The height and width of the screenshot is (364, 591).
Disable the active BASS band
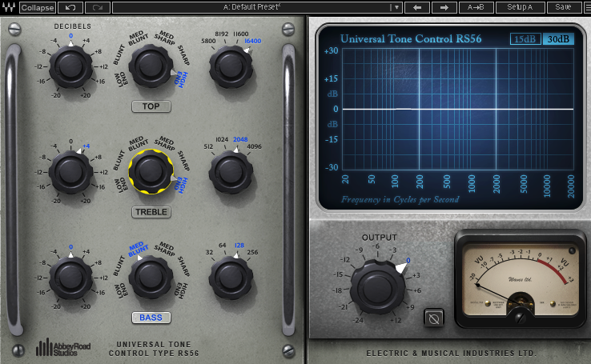pyautogui.click(x=151, y=318)
